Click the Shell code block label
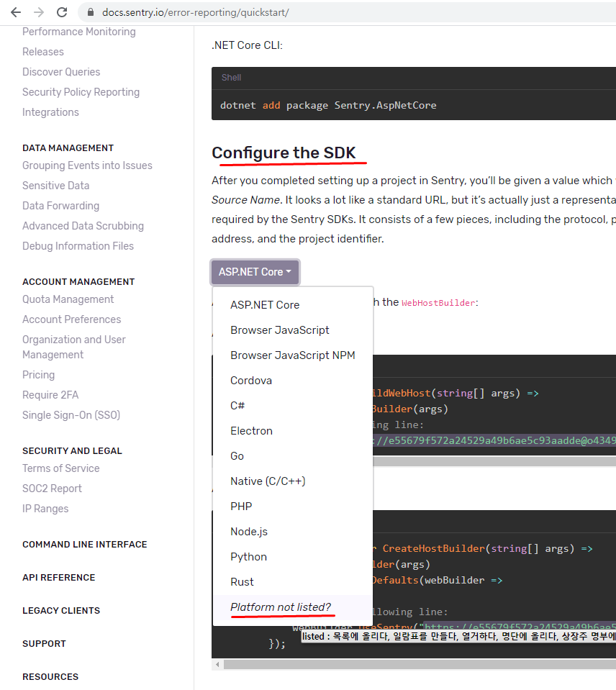 (x=232, y=78)
